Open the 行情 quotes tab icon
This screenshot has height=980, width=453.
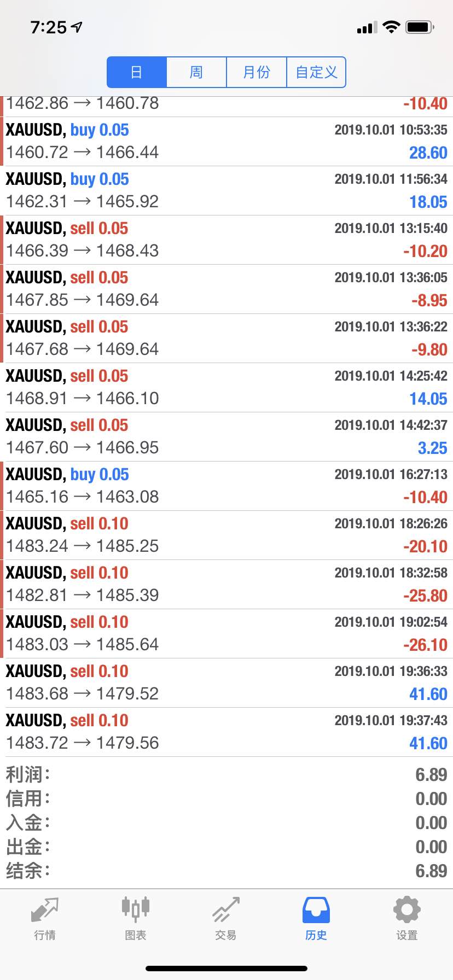coord(45,910)
